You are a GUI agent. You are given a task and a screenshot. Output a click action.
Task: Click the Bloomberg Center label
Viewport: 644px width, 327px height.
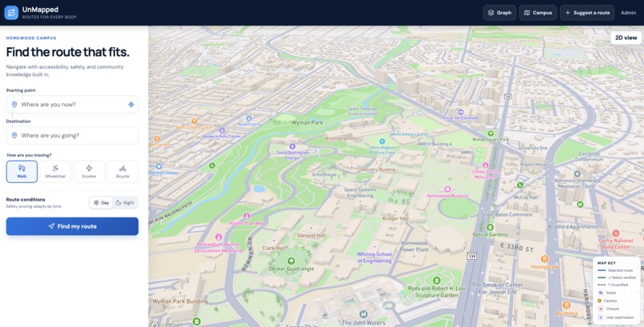click(342, 138)
